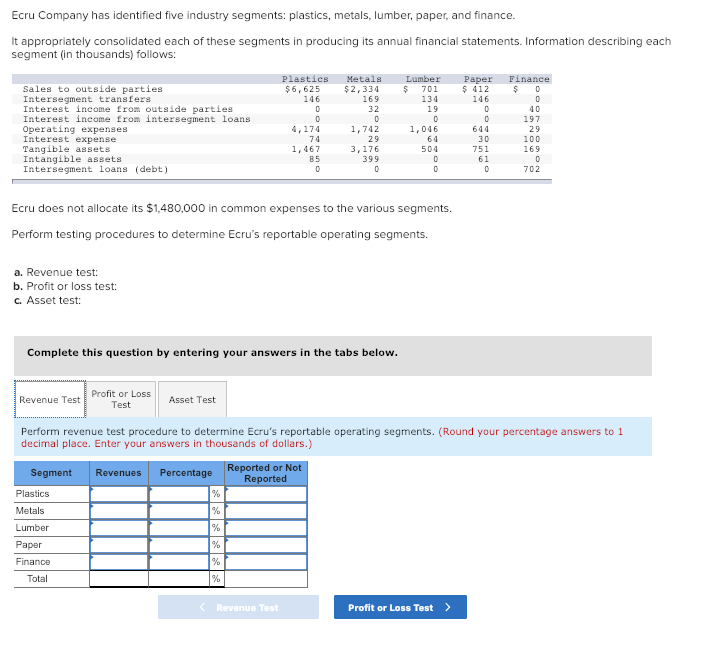This screenshot has width=717, height=653.
Task: Click the Finance interest income value 197
Action: pos(532,119)
